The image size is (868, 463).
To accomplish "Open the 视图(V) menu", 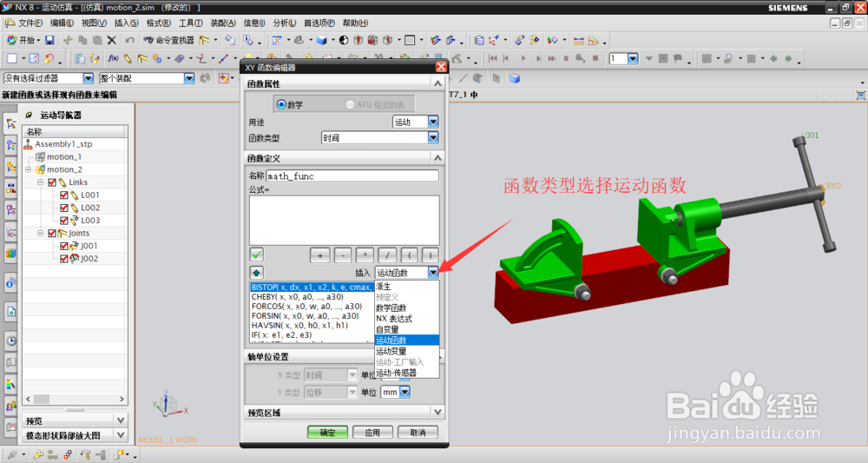I will (94, 23).
